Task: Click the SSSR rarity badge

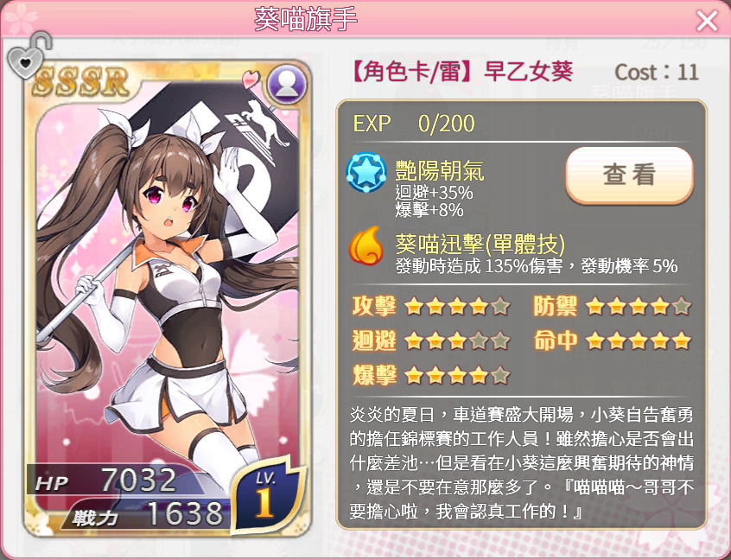Action: [80, 81]
